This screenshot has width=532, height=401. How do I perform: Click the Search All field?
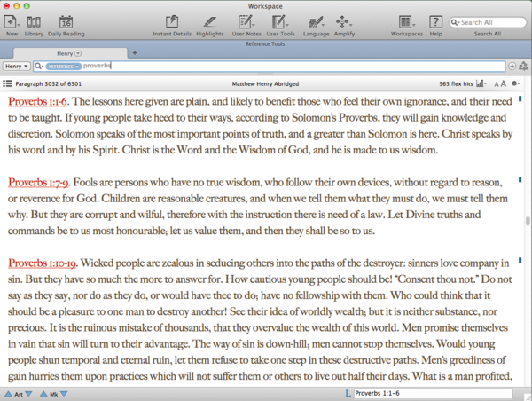pos(488,22)
